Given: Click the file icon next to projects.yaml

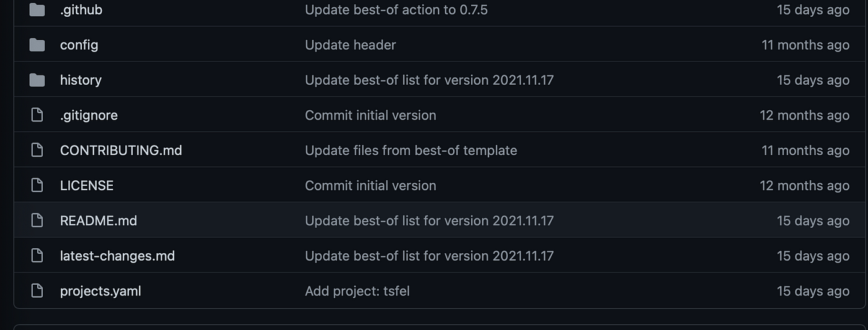Looking at the screenshot, I should [37, 291].
